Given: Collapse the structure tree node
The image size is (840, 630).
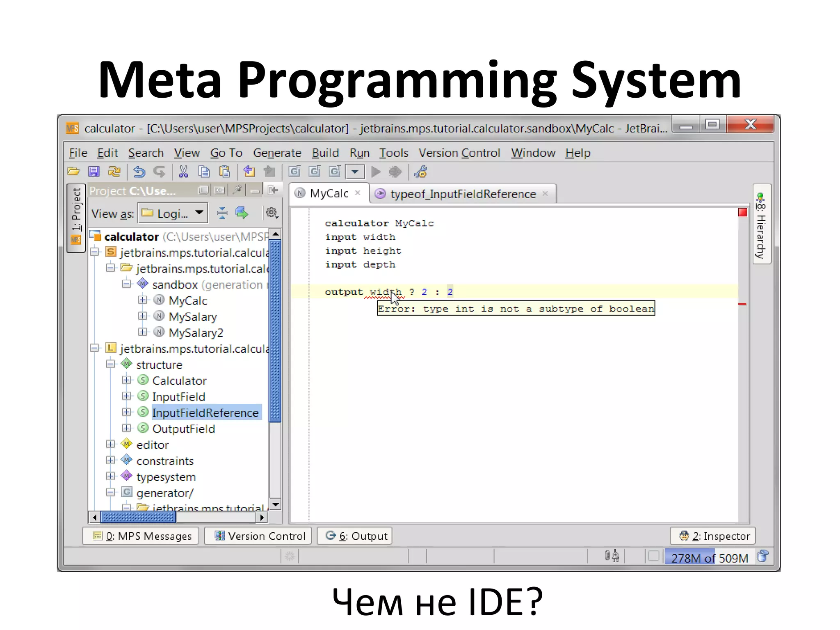Looking at the screenshot, I should tap(110, 364).
